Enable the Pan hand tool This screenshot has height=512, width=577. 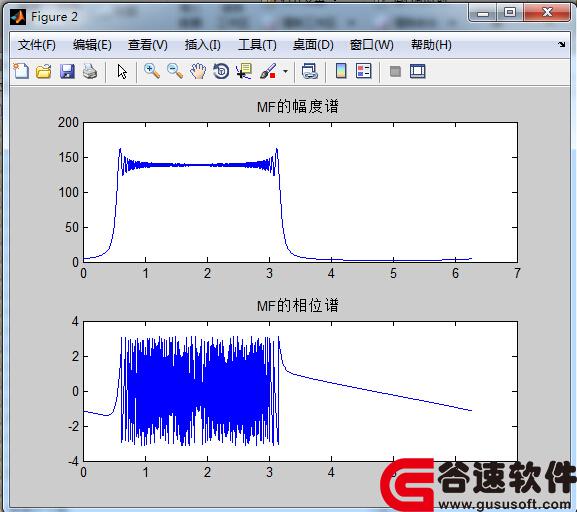pyautogui.click(x=198, y=71)
